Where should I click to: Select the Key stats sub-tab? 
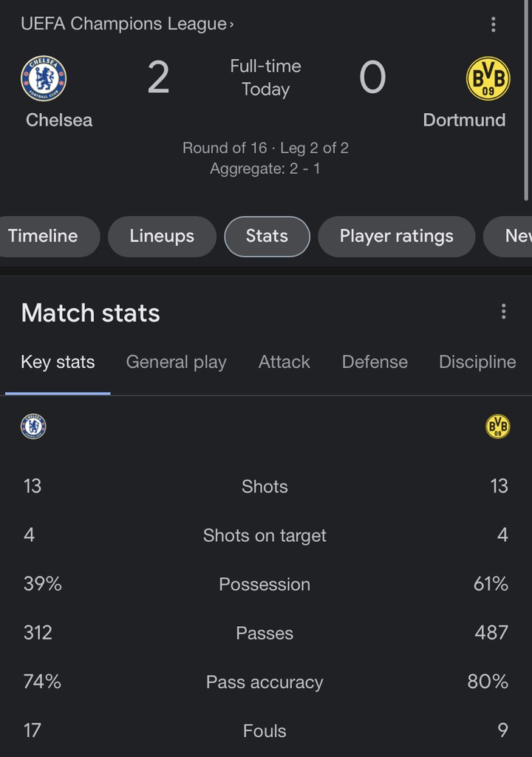coord(58,362)
